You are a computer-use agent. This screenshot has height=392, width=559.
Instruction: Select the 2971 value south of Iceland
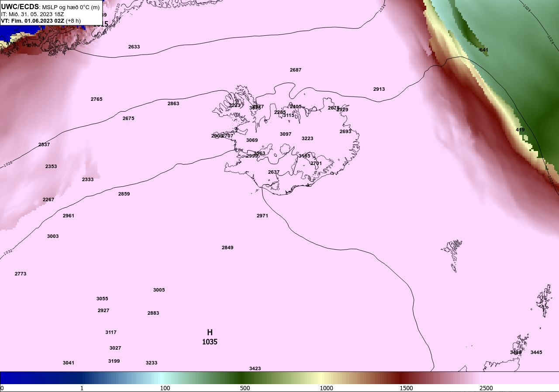262,216
